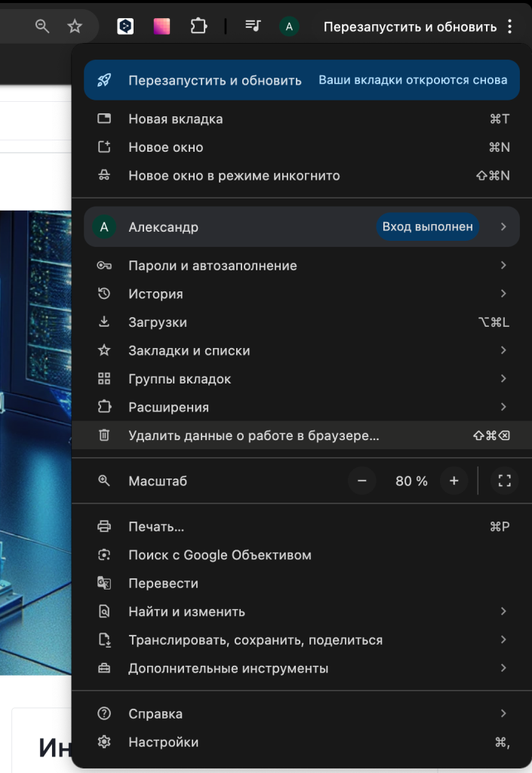Click the Вход выполнен badge
Viewport: 532px width, 773px height.
click(x=427, y=226)
